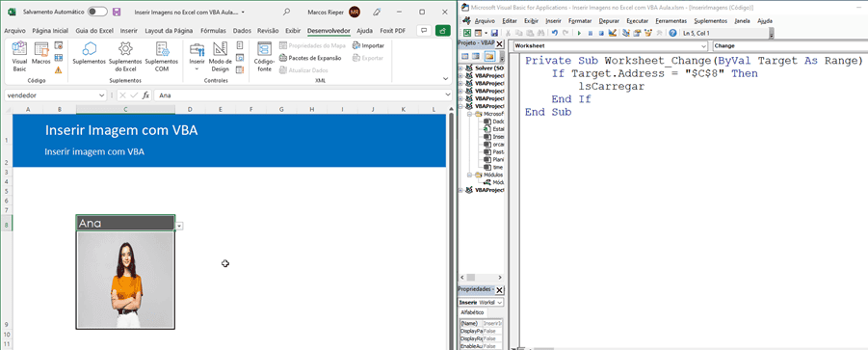The width and height of the screenshot is (868, 350).
Task: Run macro with green play icon
Action: pyautogui.click(x=579, y=33)
